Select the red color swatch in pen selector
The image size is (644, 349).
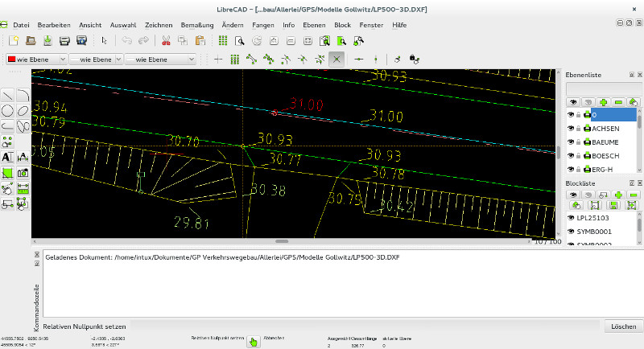(x=11, y=59)
